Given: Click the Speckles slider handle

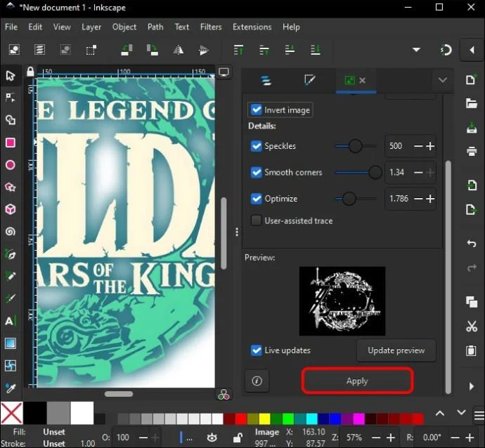Looking at the screenshot, I should [x=356, y=146].
